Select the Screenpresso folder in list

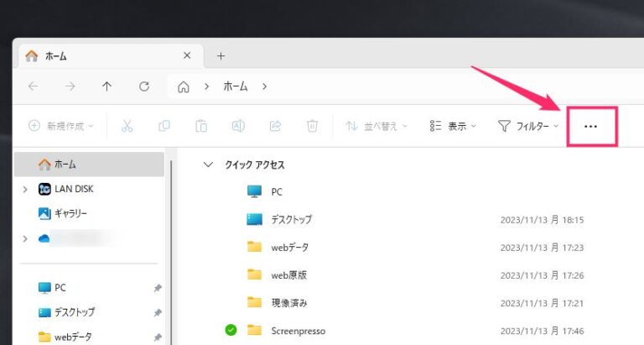(298, 331)
